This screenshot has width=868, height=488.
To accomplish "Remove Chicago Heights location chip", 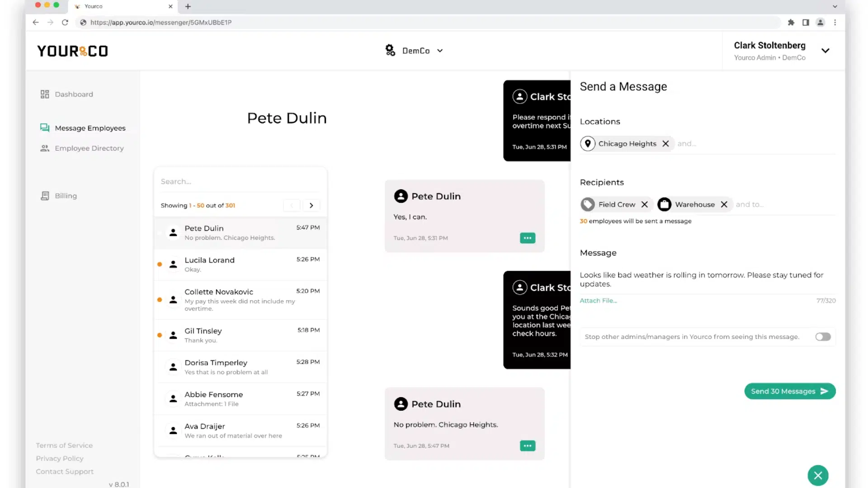I will click(x=665, y=144).
